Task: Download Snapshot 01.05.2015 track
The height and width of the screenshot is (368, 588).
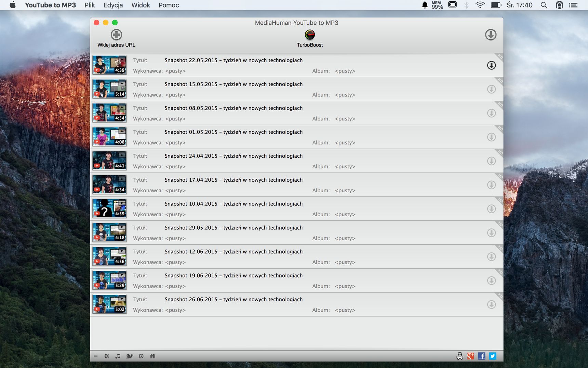Action: pos(491,137)
